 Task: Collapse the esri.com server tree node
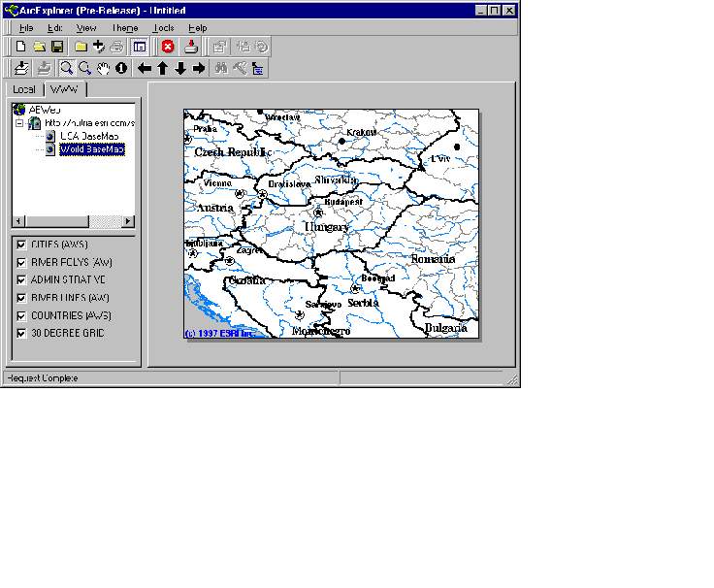tap(18, 123)
